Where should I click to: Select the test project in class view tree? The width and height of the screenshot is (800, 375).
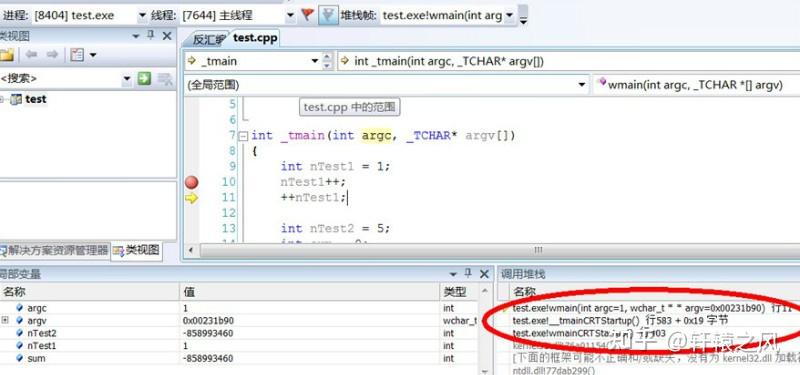36,99
